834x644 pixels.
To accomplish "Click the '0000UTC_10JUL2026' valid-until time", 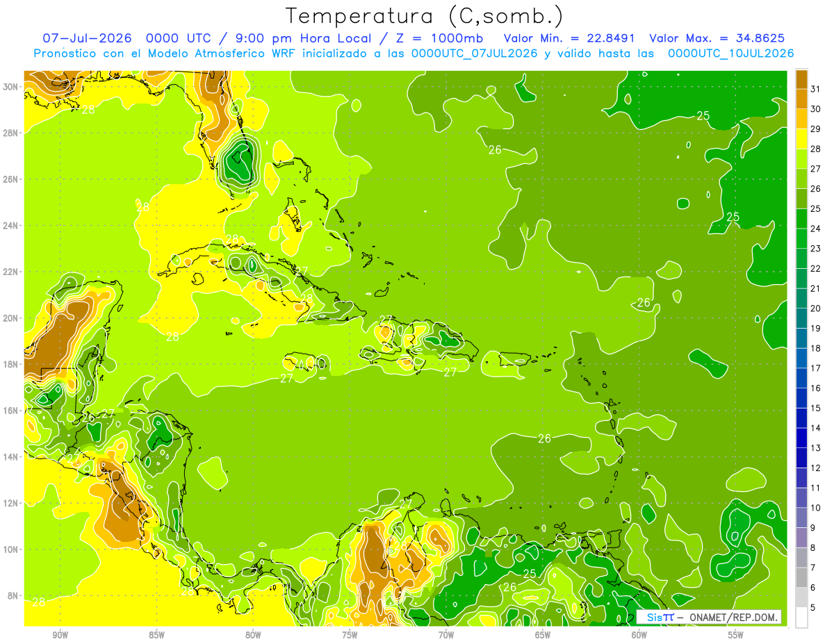I will point(730,53).
